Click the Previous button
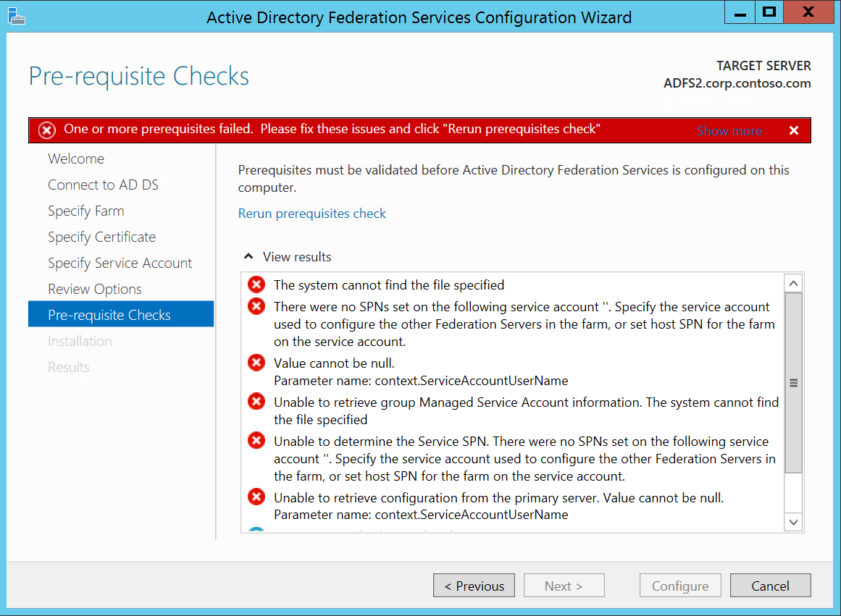 click(x=474, y=586)
